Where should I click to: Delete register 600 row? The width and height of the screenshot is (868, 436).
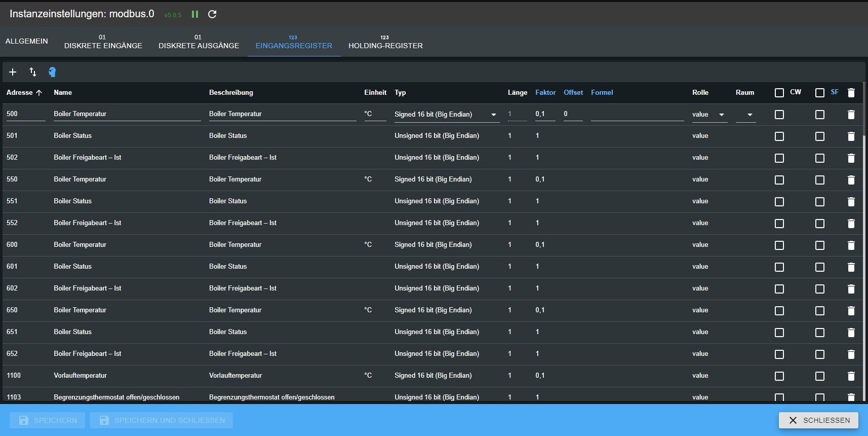851,245
